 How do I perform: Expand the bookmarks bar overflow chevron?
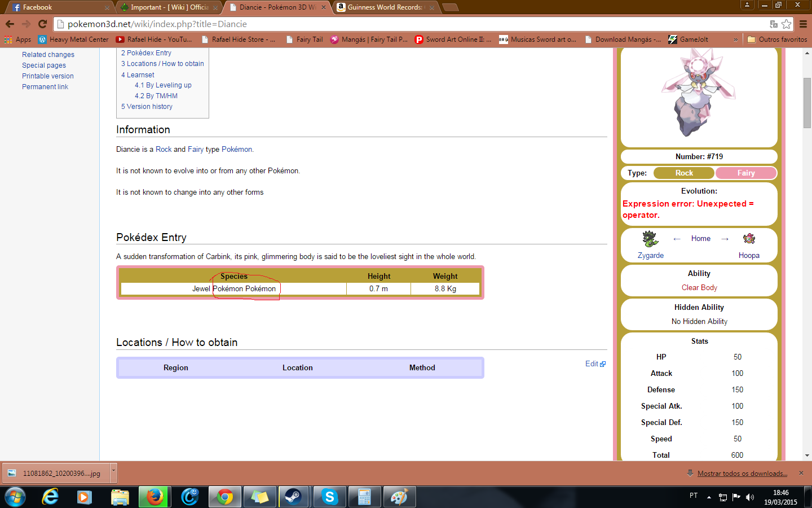[735, 40]
